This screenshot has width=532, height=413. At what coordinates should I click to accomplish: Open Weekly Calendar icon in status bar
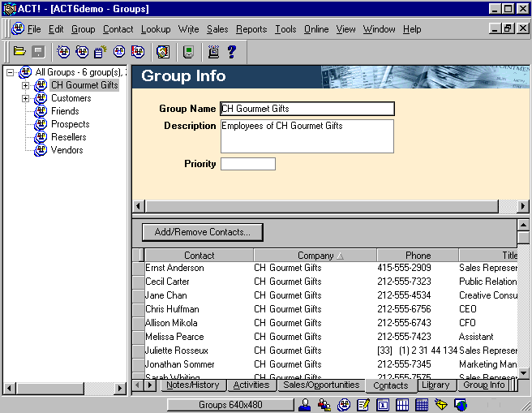pos(402,405)
